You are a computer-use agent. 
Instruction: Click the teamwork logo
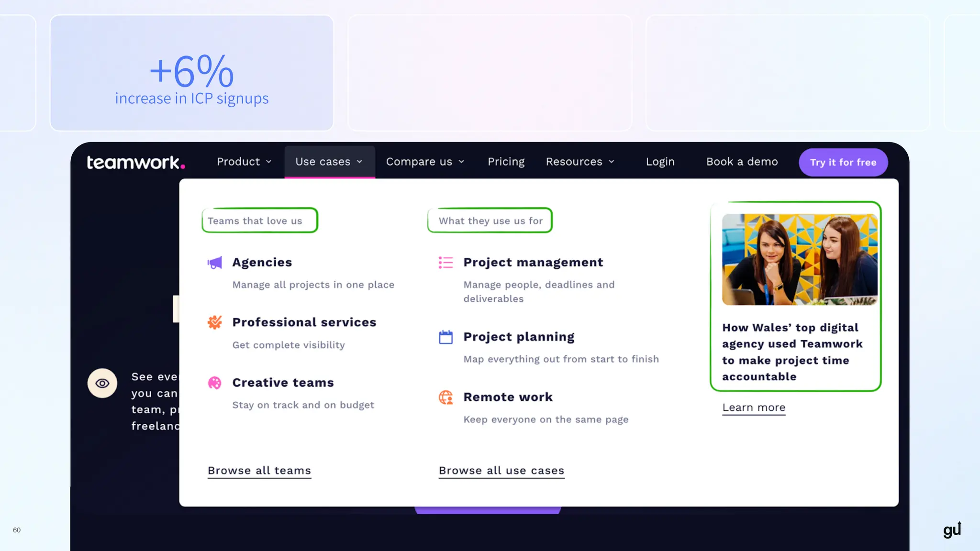click(136, 163)
